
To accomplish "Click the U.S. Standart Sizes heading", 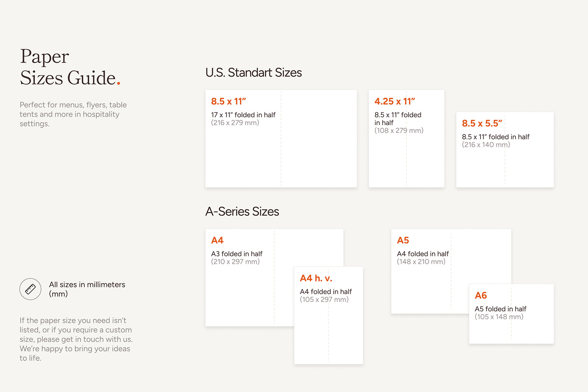I will coord(254,73).
